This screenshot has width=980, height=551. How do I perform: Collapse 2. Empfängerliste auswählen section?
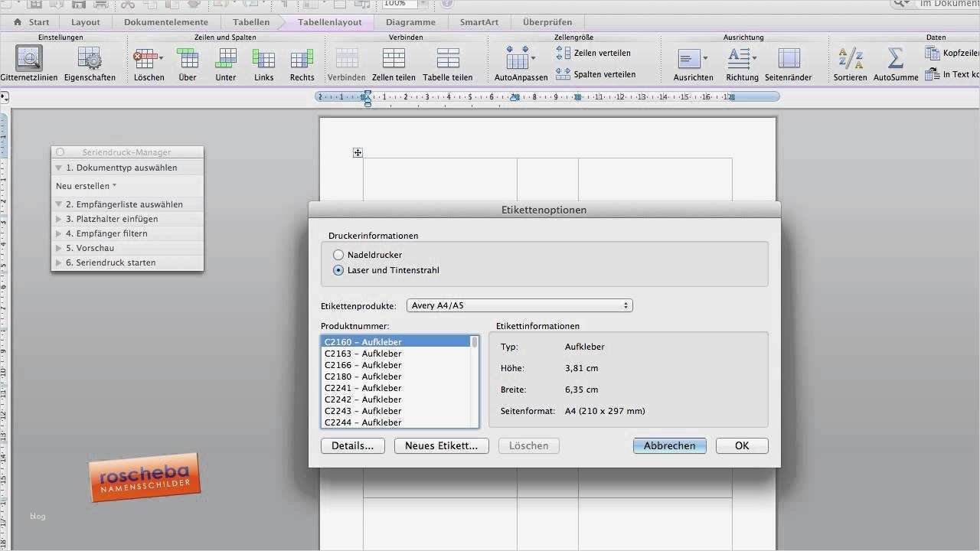coord(58,204)
